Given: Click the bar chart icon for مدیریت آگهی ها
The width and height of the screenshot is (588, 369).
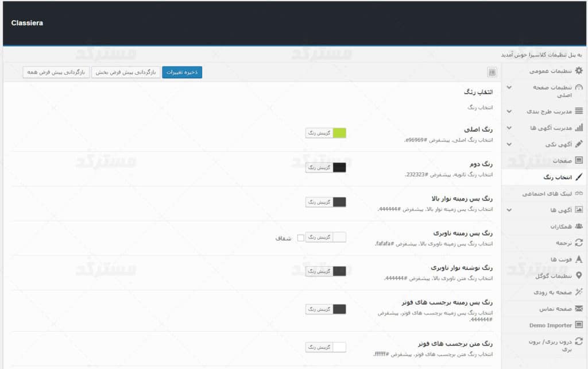Looking at the screenshot, I should point(579,128).
